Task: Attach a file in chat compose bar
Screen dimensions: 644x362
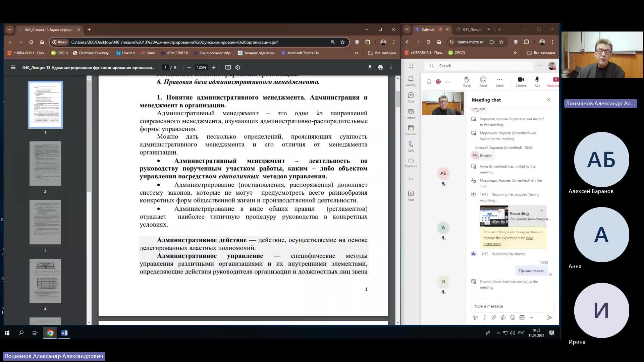Action: pyautogui.click(x=494, y=317)
